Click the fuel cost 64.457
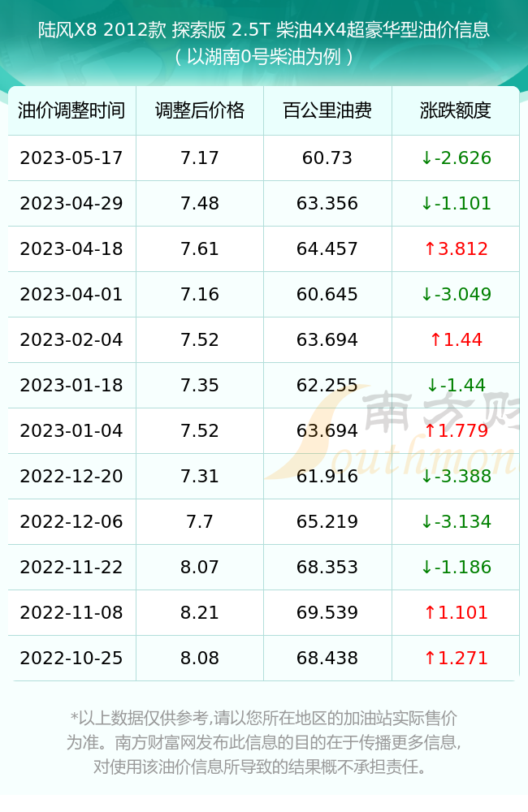This screenshot has height=812, width=528. (327, 249)
